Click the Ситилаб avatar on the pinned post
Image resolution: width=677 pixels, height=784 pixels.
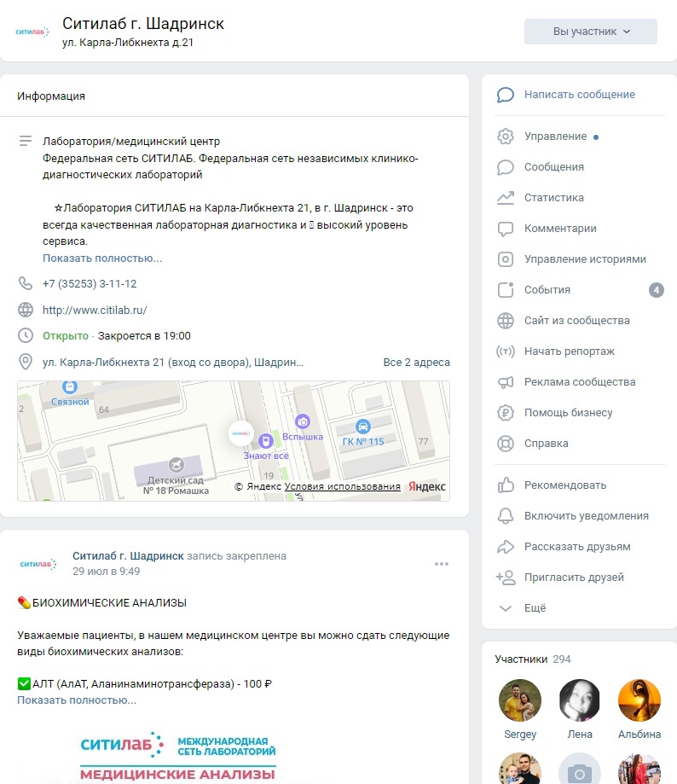38,564
